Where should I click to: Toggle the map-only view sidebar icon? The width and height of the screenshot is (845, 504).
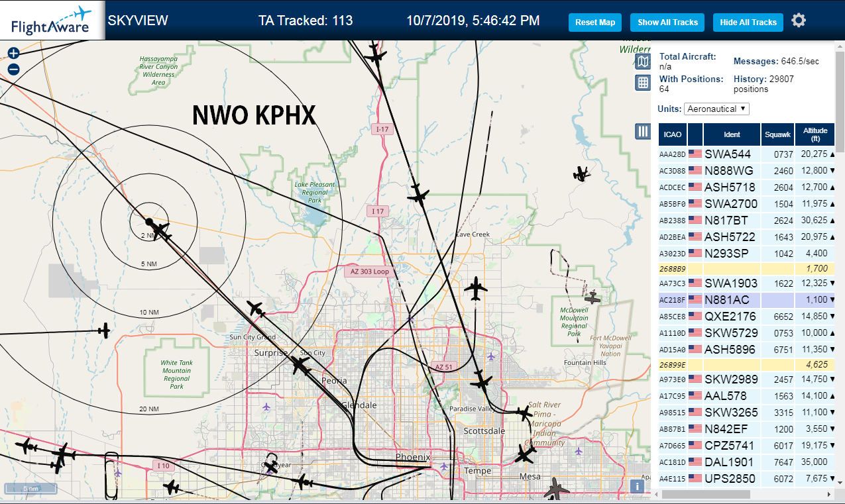[x=643, y=62]
